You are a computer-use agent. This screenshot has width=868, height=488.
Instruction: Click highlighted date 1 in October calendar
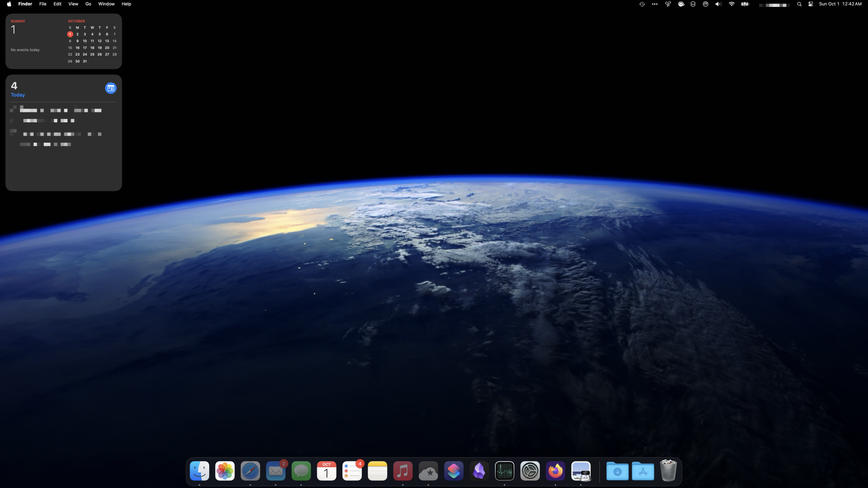pyautogui.click(x=70, y=34)
